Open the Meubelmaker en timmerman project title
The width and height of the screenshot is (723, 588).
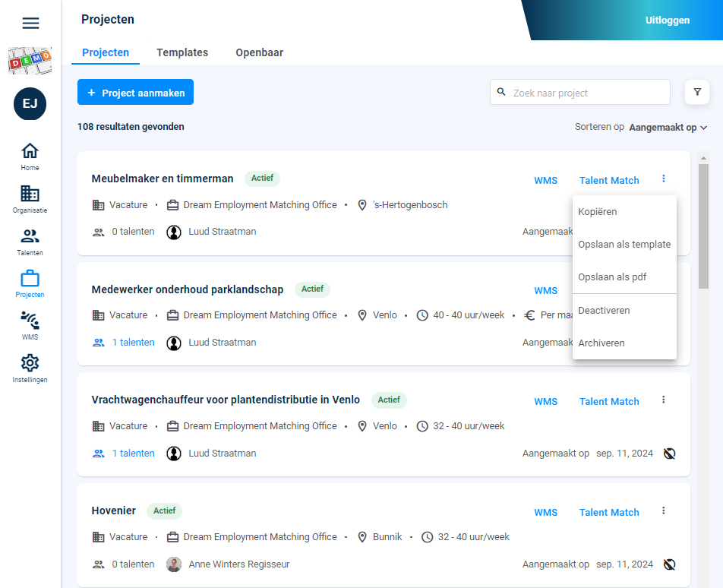tap(163, 179)
